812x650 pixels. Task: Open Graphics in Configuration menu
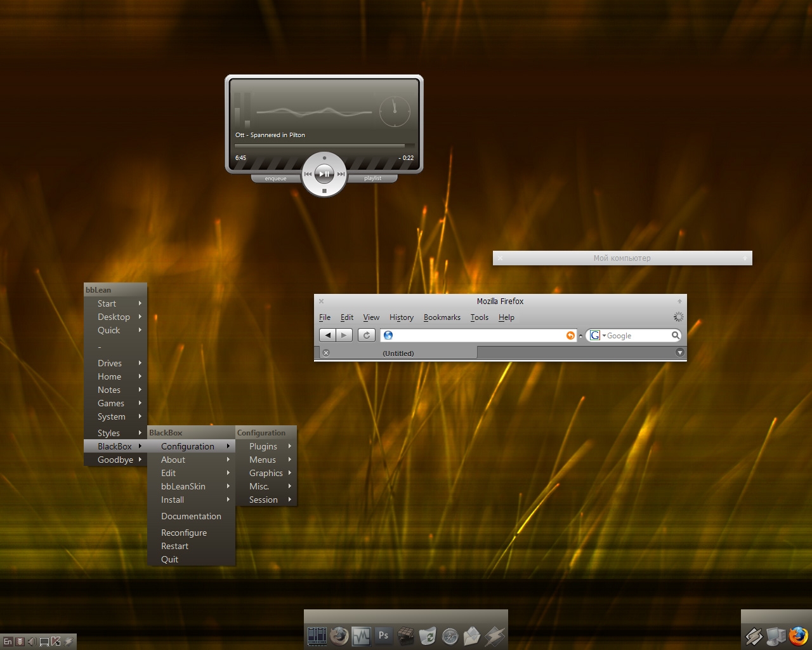coord(266,473)
